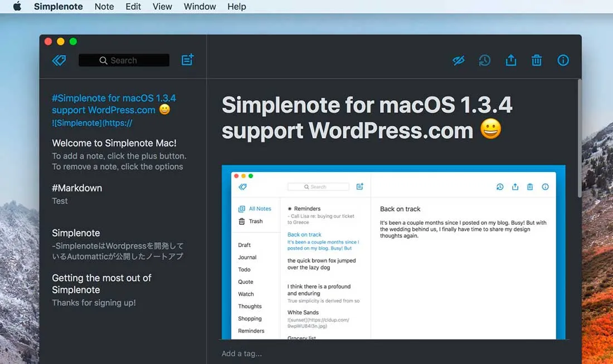This screenshot has height=364, width=613.
Task: Move note to trash
Action: (x=537, y=60)
